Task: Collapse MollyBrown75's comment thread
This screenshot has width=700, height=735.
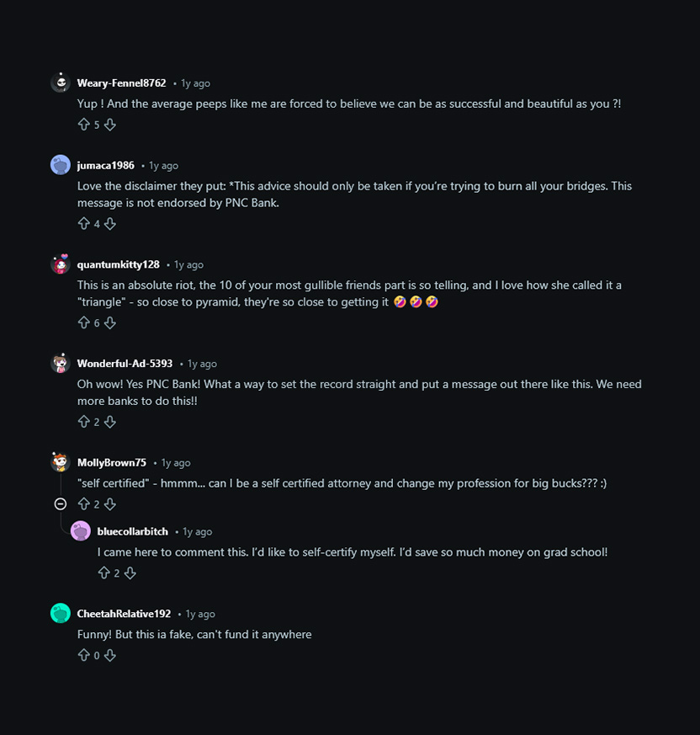Action: pos(60,504)
